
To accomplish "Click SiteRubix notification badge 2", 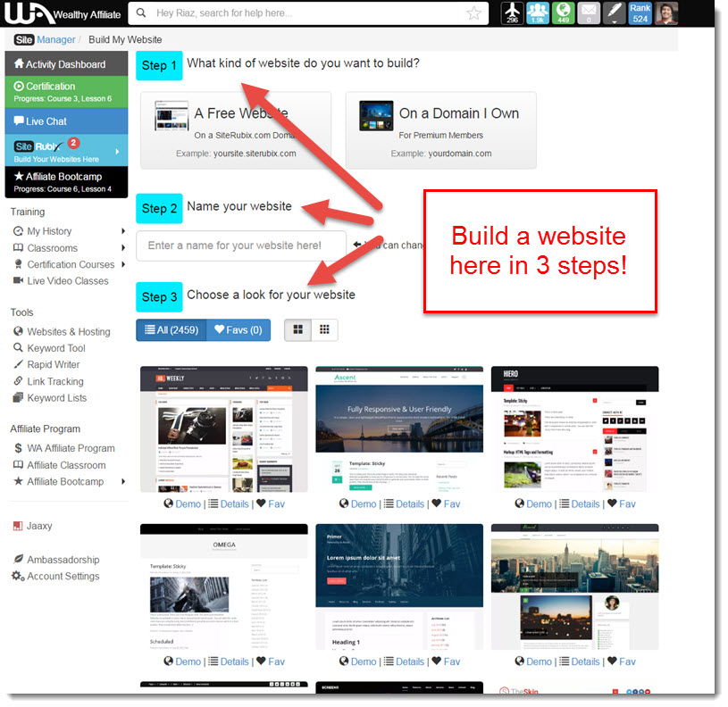I will 73,143.
